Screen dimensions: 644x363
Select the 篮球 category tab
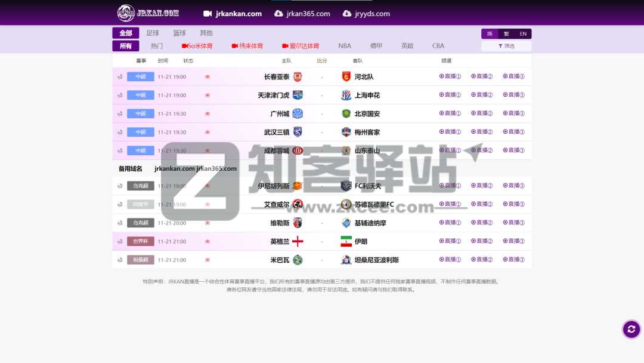point(179,33)
